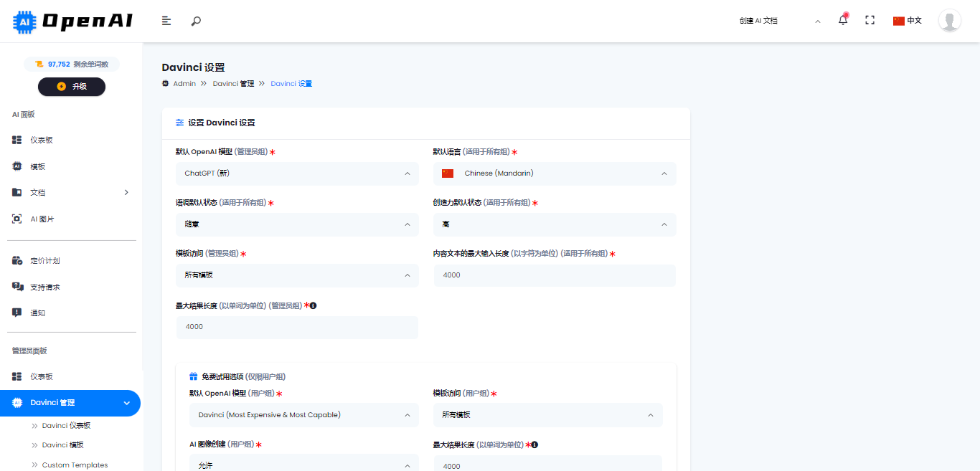Viewport: 980px width, 471px height.
Task: Click info icon next to 最大结果长度 (管理员组)
Action: click(x=313, y=305)
